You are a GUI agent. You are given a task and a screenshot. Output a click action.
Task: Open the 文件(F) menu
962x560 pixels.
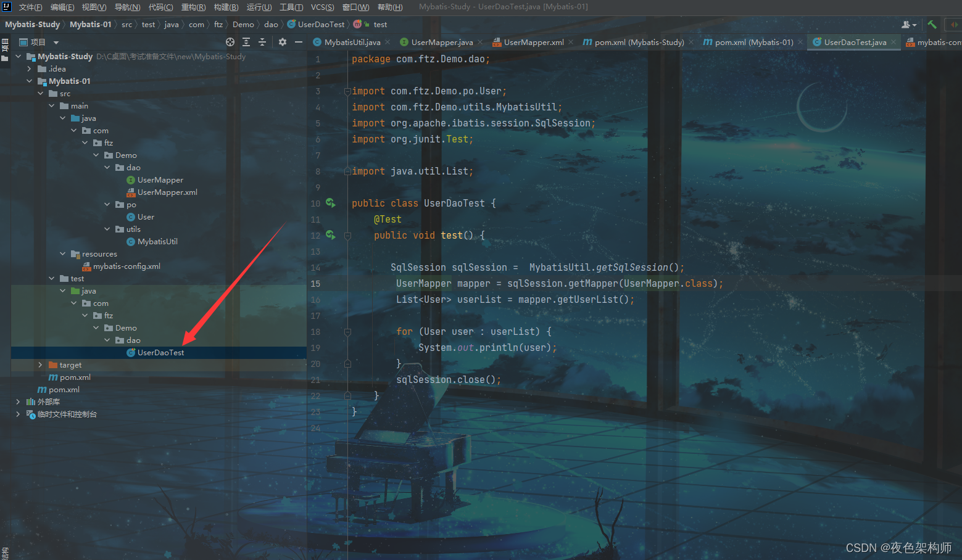[x=30, y=7]
